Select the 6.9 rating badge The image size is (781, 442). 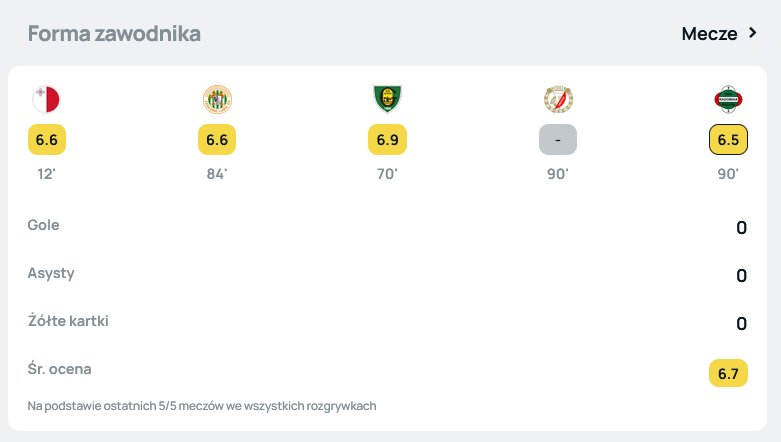pos(387,140)
